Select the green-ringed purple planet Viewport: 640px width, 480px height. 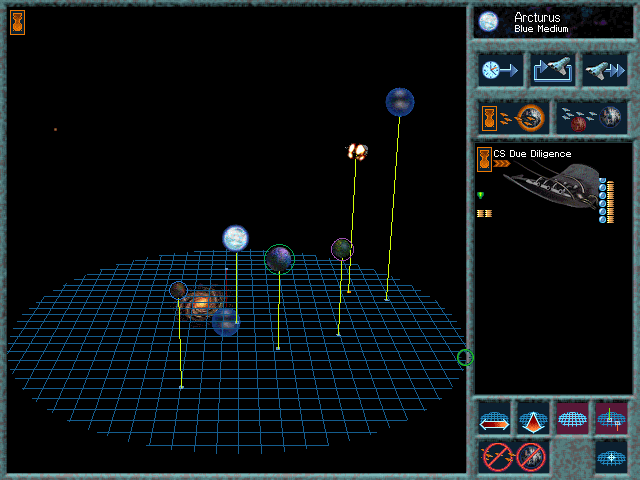[x=279, y=259]
